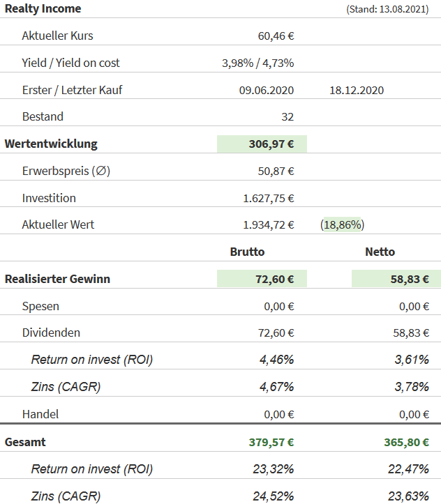Click the Erwerbspreis (∅) row label
This screenshot has width=441, height=504.
[66, 171]
